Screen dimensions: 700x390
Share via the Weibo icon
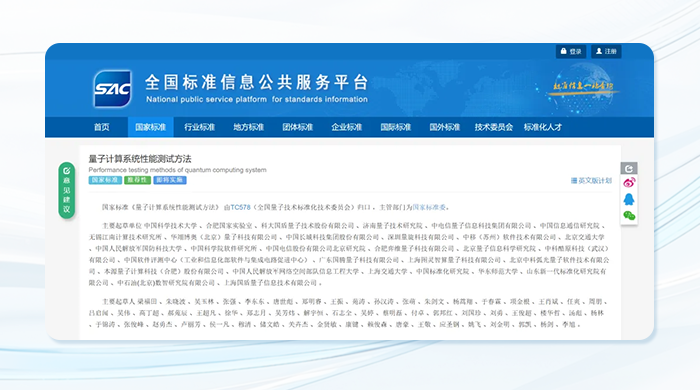(629, 183)
